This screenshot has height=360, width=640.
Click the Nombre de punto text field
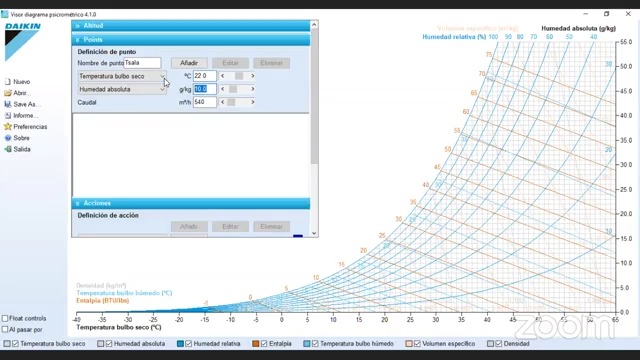point(142,63)
